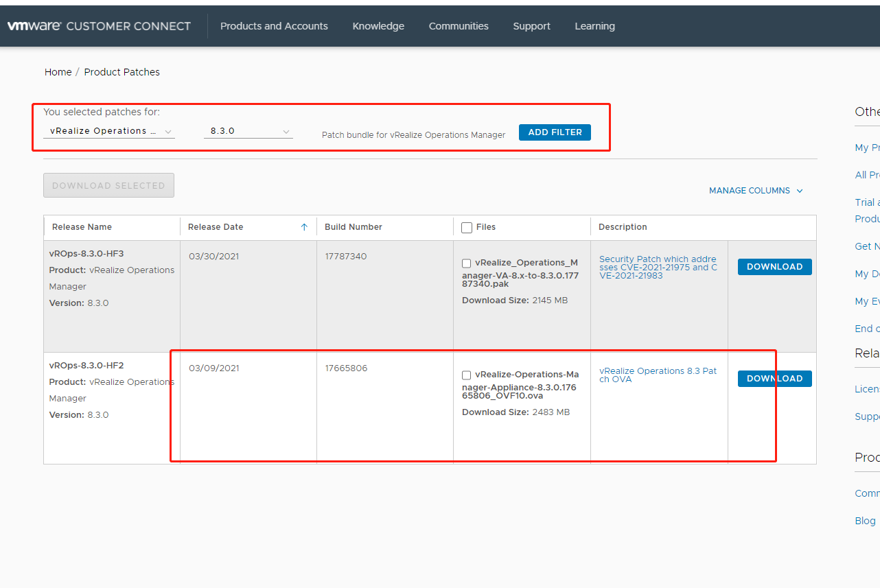Toggle the Files header select-all checkbox
Image resolution: width=880 pixels, height=588 pixels.
coord(467,228)
